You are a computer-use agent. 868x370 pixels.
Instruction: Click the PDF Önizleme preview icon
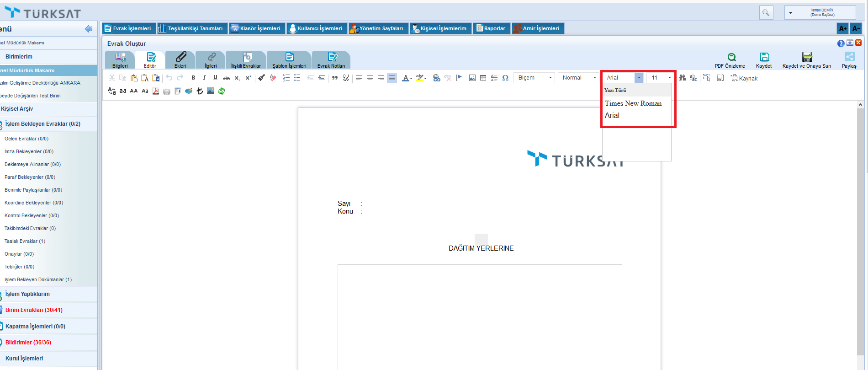[731, 57]
